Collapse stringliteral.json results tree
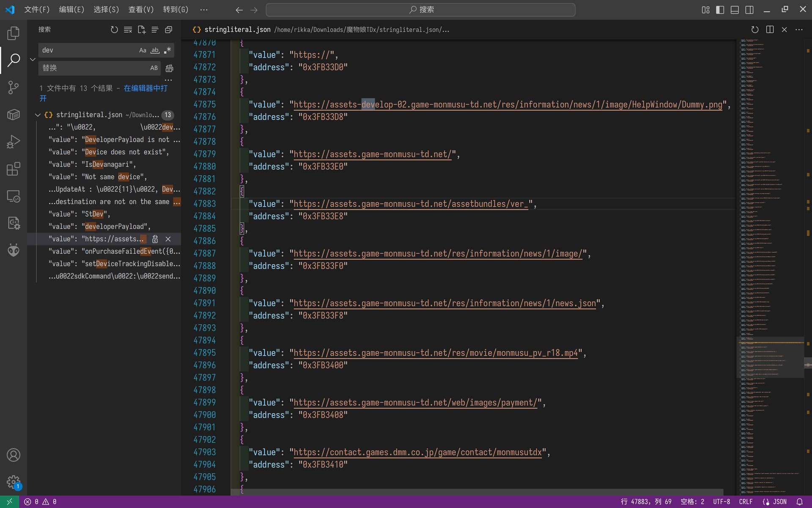The height and width of the screenshot is (508, 812). point(38,115)
